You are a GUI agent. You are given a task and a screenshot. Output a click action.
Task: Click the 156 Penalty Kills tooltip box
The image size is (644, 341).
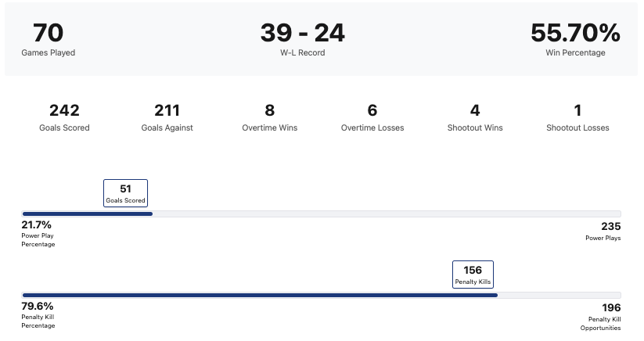(x=473, y=275)
